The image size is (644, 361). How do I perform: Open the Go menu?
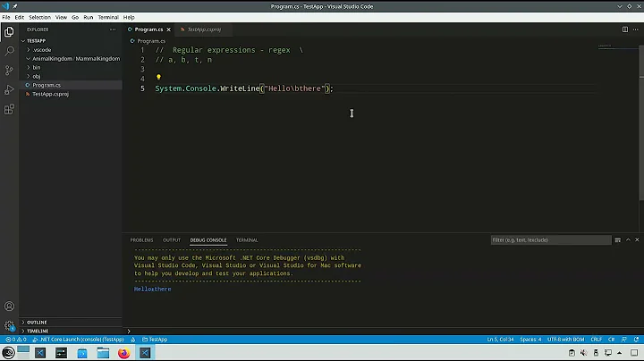coord(75,17)
